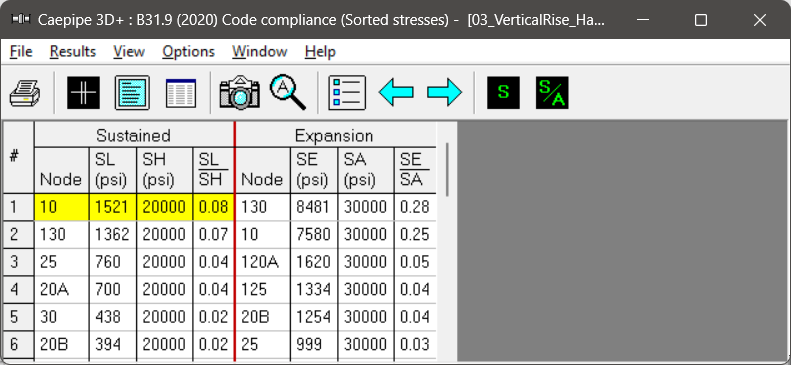Click the Sustained group header

coord(134,135)
